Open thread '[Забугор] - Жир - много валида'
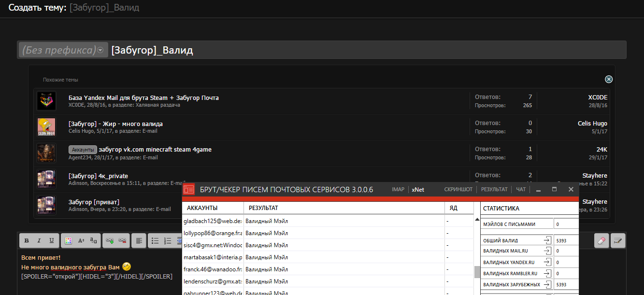 click(115, 124)
